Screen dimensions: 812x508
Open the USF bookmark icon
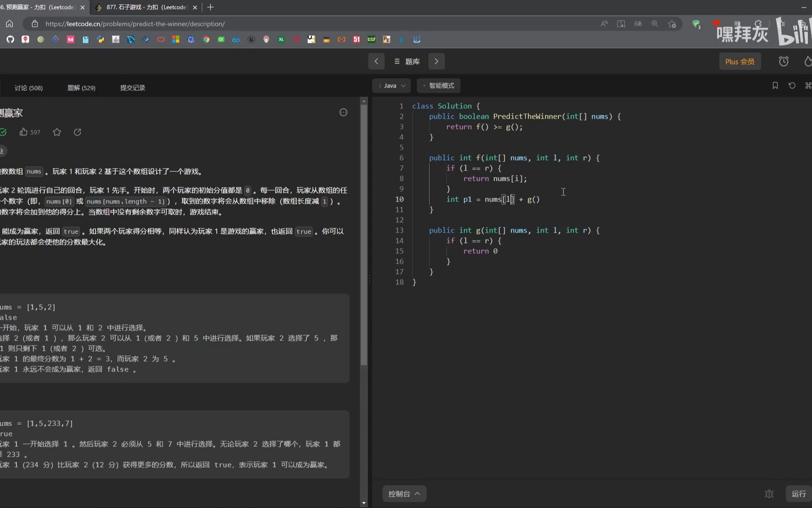coord(372,40)
